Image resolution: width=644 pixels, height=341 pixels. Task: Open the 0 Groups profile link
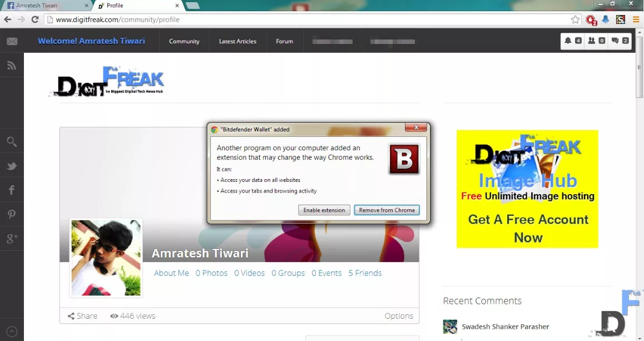288,273
